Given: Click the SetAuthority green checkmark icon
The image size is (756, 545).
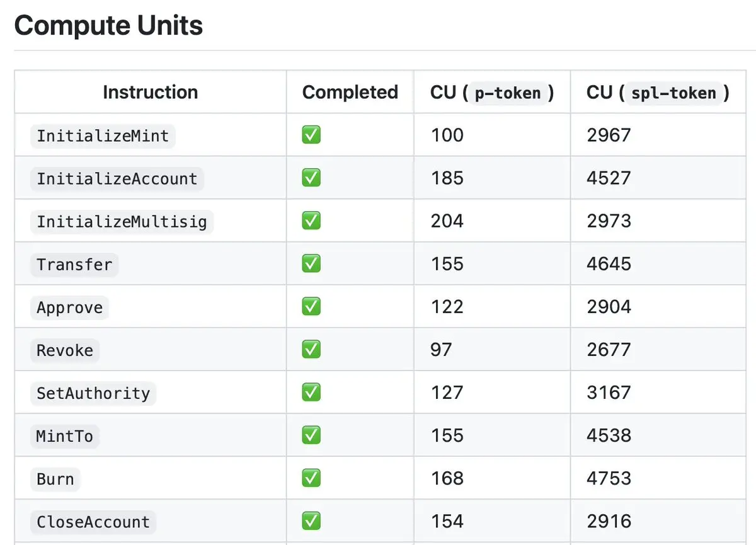Looking at the screenshot, I should pyautogui.click(x=311, y=393).
